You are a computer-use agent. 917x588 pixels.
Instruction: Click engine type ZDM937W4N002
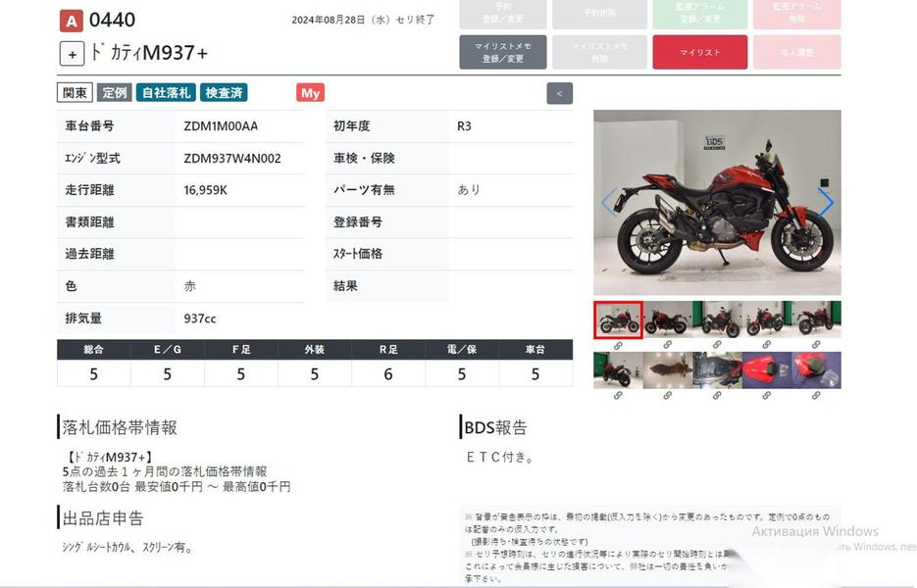(x=232, y=159)
